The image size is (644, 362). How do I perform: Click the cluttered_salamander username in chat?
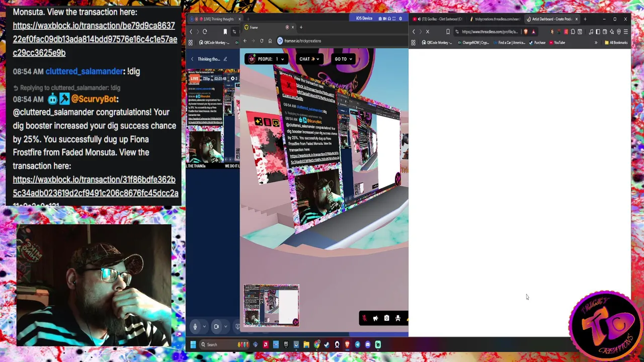pos(84,71)
